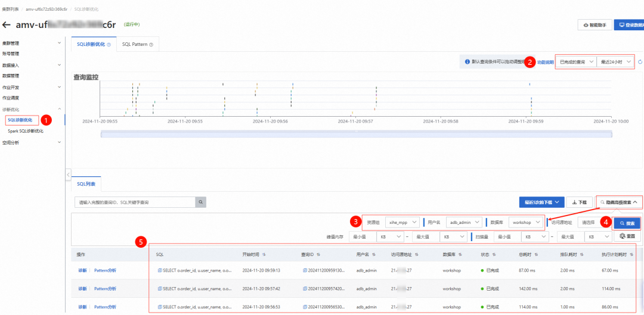
Task: Click the info icon in the 默认查询条件 notice
Action: pos(467,62)
